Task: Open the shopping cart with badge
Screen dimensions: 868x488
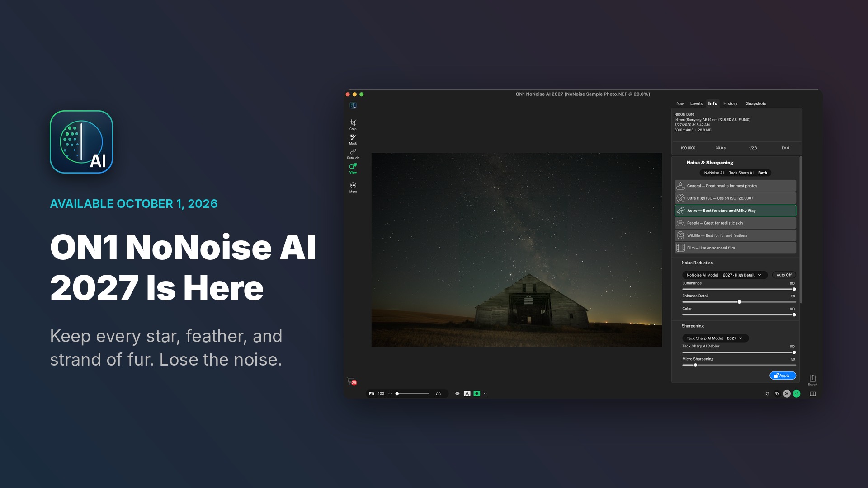Action: click(x=351, y=381)
